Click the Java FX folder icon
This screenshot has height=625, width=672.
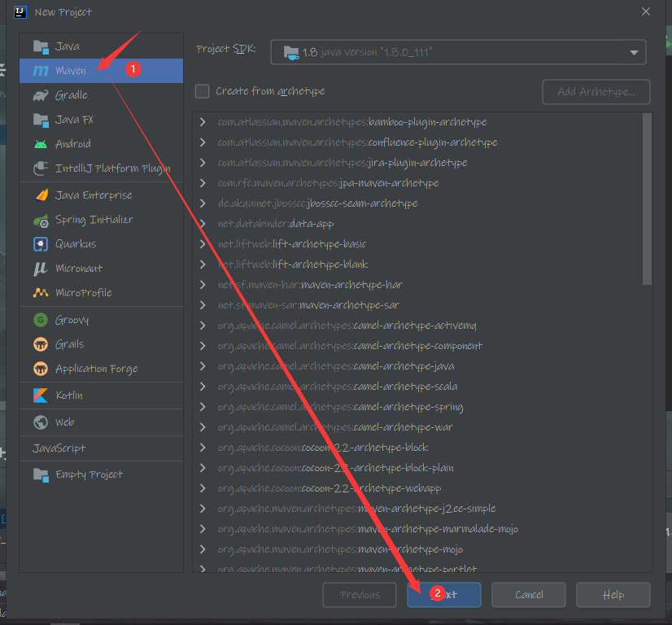click(x=41, y=120)
